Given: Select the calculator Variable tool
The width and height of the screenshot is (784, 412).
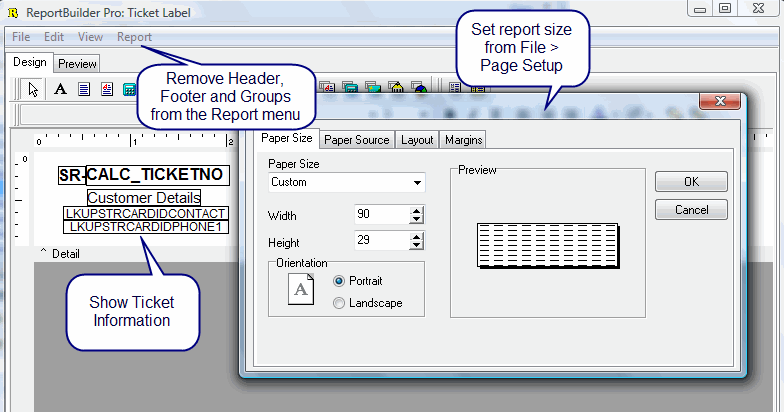Looking at the screenshot, I should tap(129, 89).
